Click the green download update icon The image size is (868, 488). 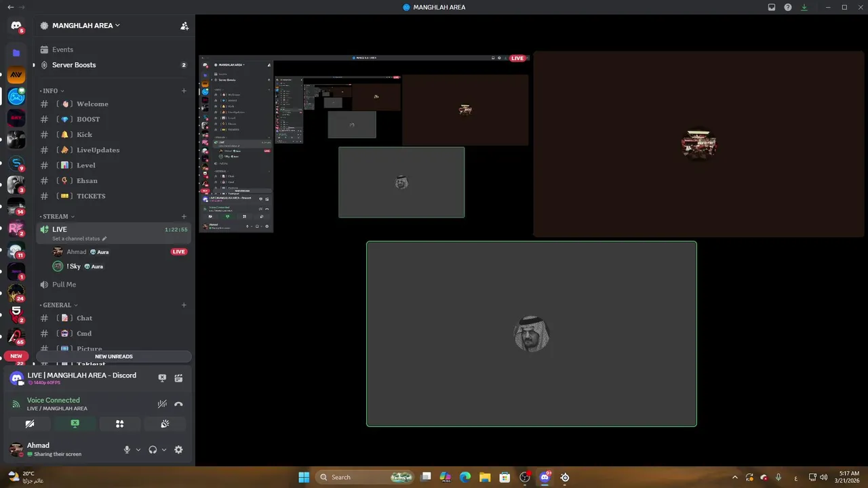pyautogui.click(x=804, y=7)
